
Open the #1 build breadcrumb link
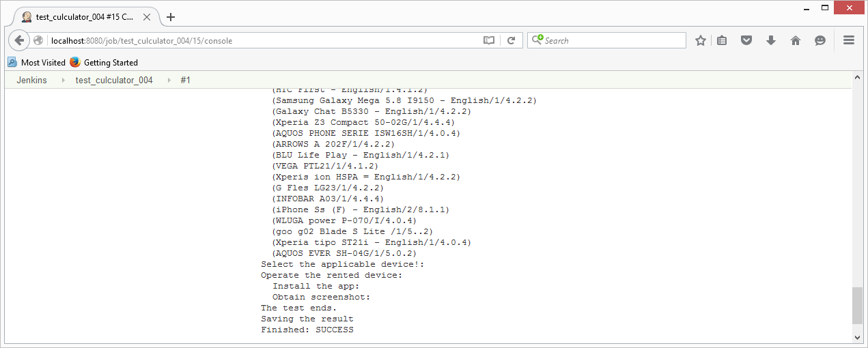click(x=185, y=80)
